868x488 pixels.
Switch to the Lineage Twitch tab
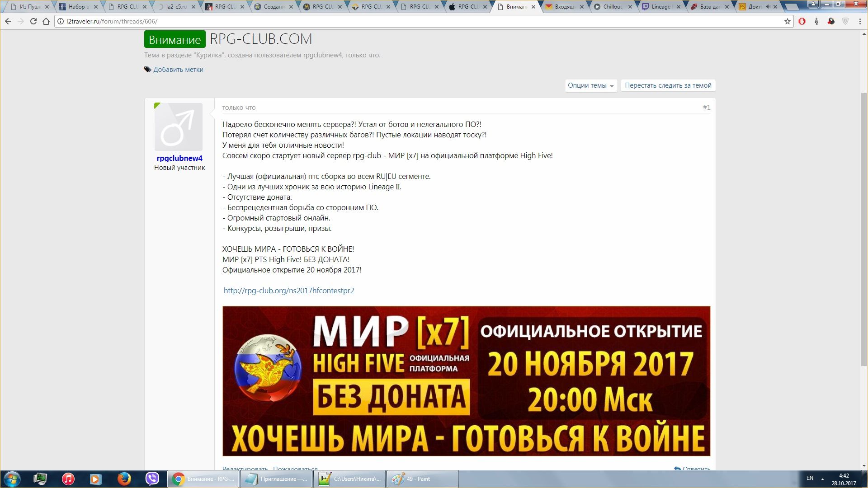(x=660, y=7)
